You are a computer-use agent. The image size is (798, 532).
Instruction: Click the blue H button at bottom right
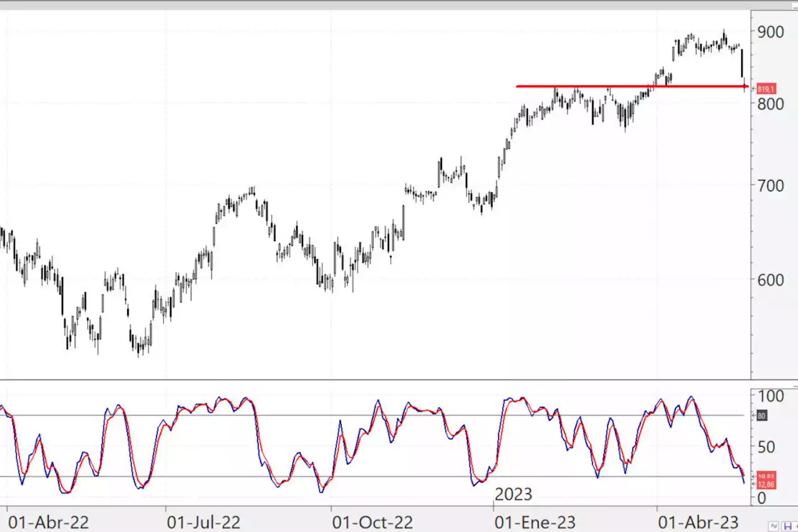pos(787,526)
